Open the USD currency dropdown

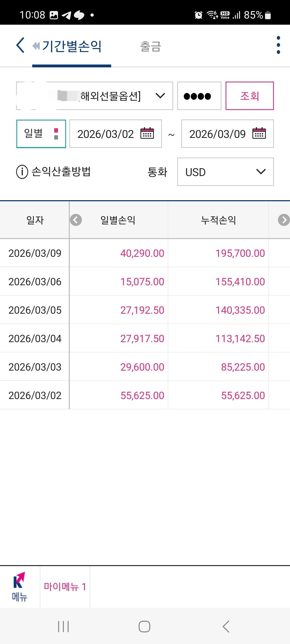pyautogui.click(x=225, y=172)
